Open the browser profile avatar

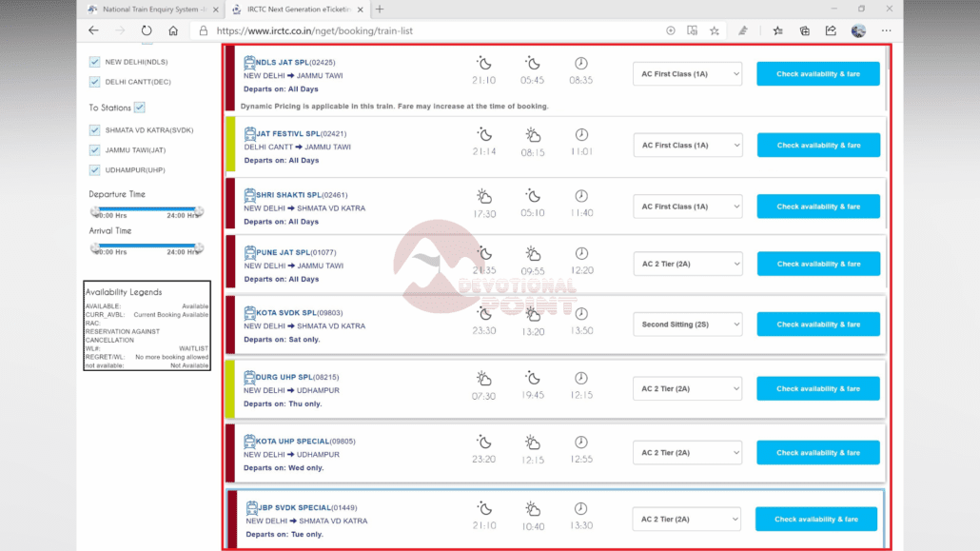[858, 30]
